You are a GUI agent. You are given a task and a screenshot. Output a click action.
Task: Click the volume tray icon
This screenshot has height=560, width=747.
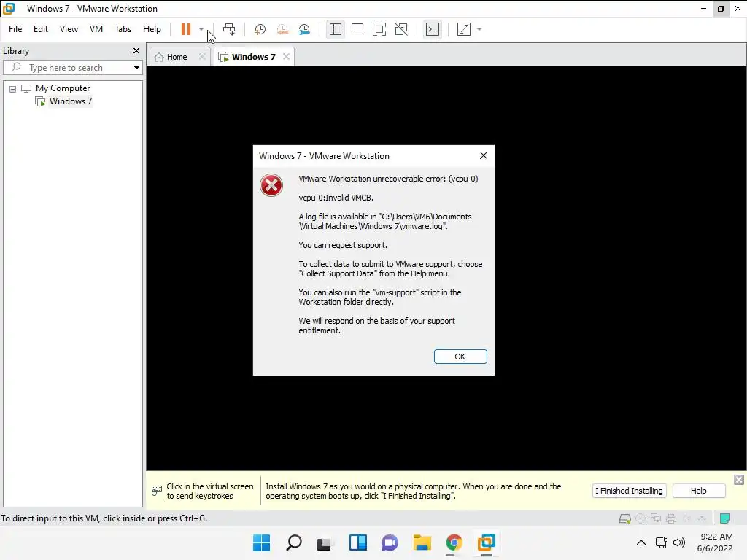click(679, 542)
